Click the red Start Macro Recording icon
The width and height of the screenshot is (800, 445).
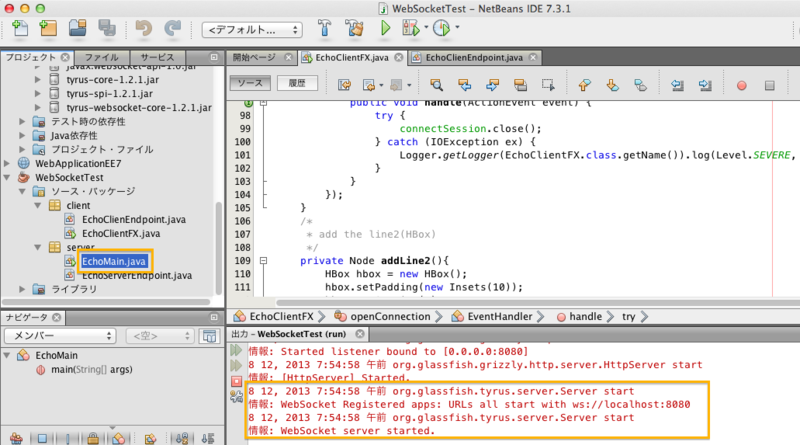coord(742,85)
